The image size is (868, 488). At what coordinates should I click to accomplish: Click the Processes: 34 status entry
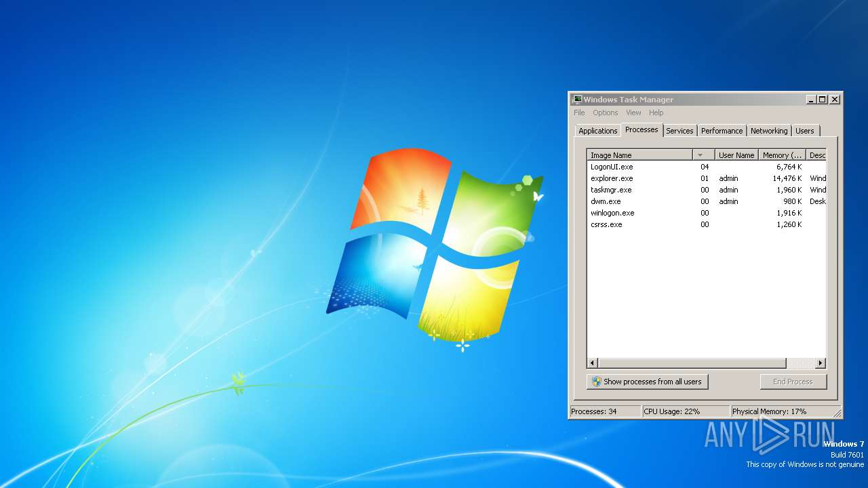point(606,411)
